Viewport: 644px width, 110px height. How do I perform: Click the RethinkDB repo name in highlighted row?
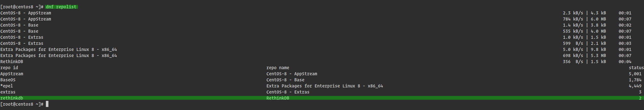click(278, 98)
